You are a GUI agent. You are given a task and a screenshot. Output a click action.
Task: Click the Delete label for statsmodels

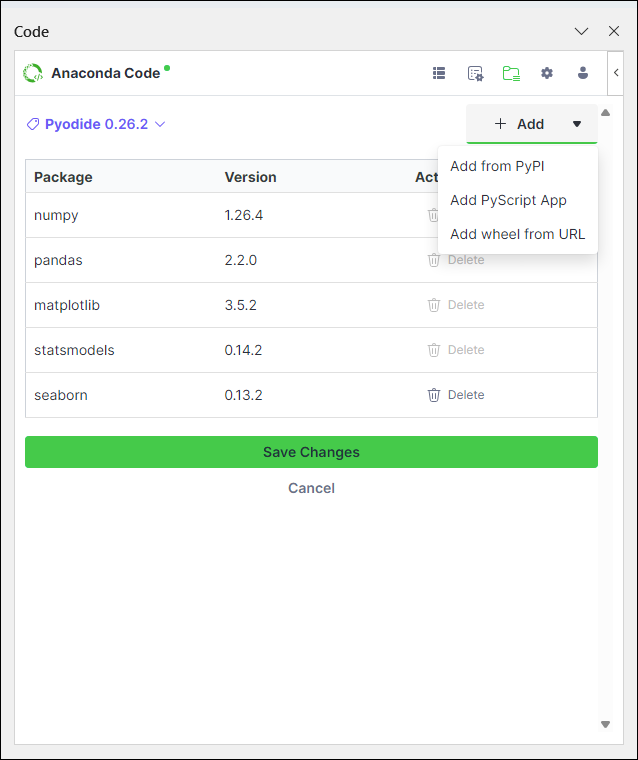click(x=466, y=350)
